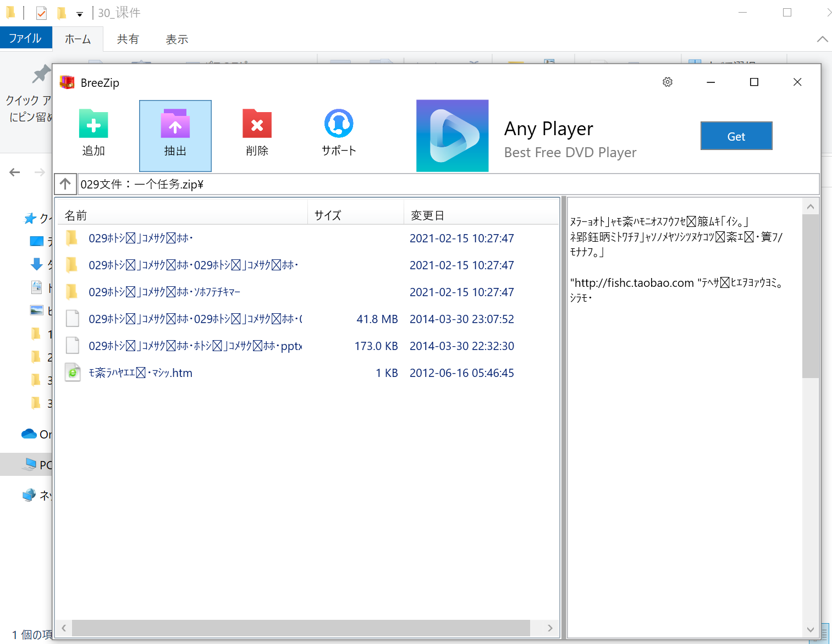Sort by the サイズ column header
The image size is (832, 644).
point(356,215)
